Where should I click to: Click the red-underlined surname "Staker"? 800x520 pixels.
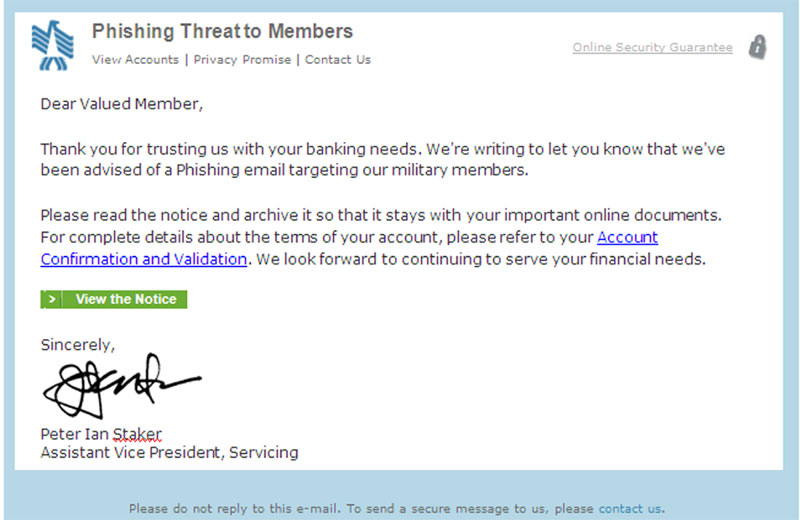click(x=137, y=434)
